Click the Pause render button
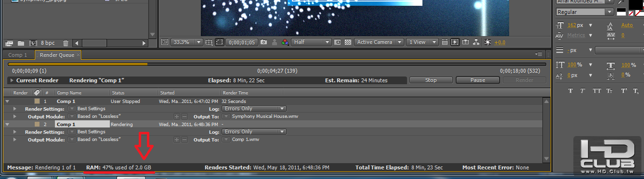 [477, 80]
